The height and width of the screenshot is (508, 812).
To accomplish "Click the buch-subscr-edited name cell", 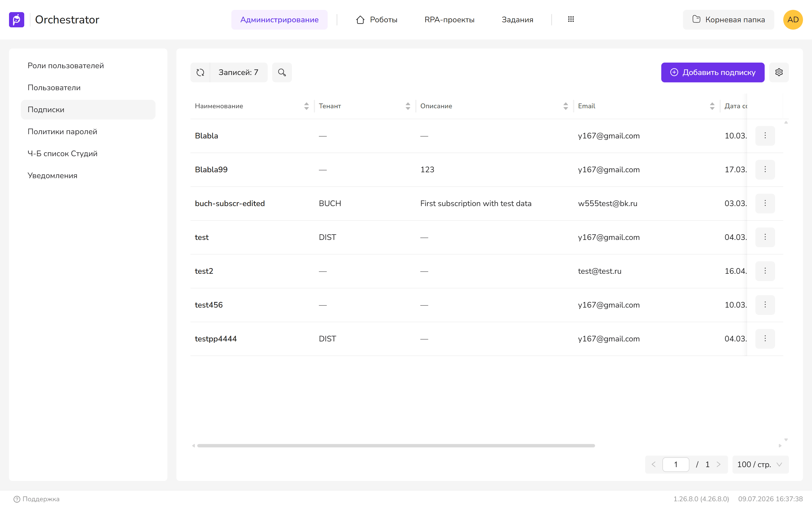I will pos(230,203).
